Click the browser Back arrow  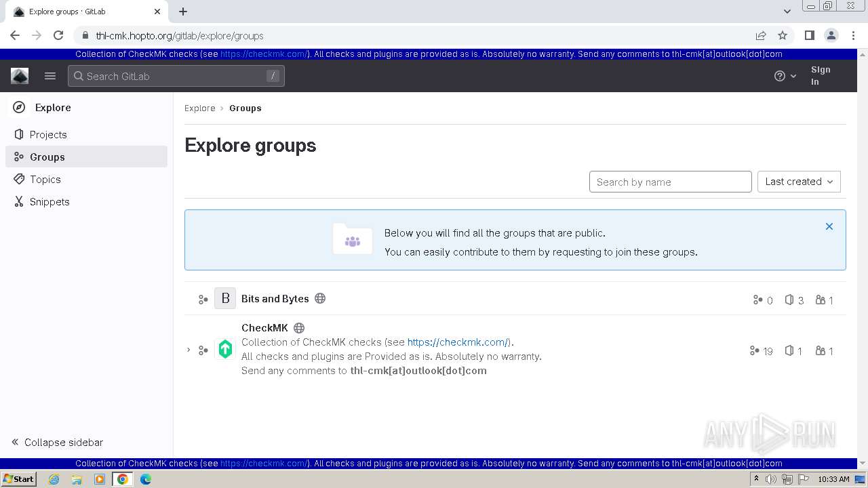coord(15,35)
